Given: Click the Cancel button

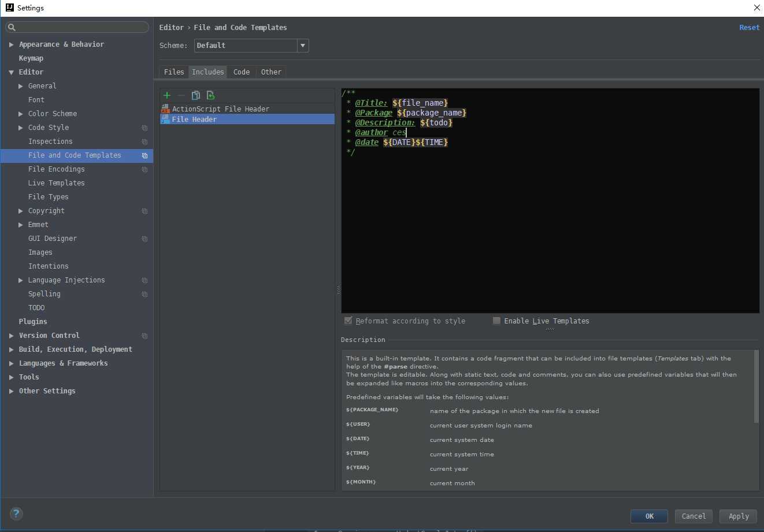Looking at the screenshot, I should [693, 516].
